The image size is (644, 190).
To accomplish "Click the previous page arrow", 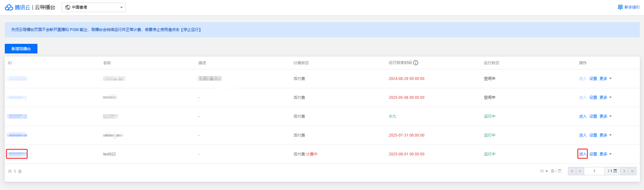I will (580, 171).
